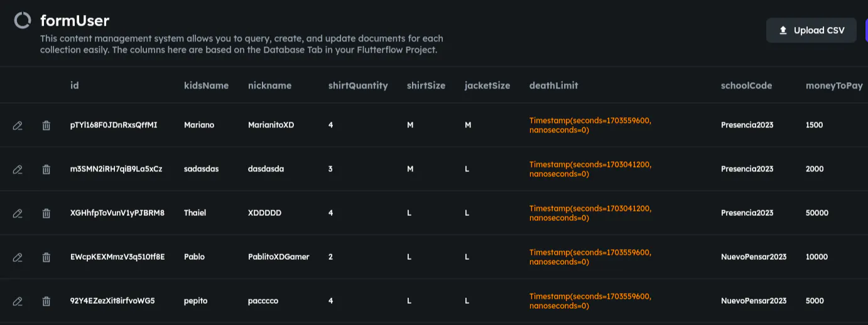This screenshot has width=868, height=325.
Task: Click the Timestamp value in Pablo row
Action: (590, 257)
